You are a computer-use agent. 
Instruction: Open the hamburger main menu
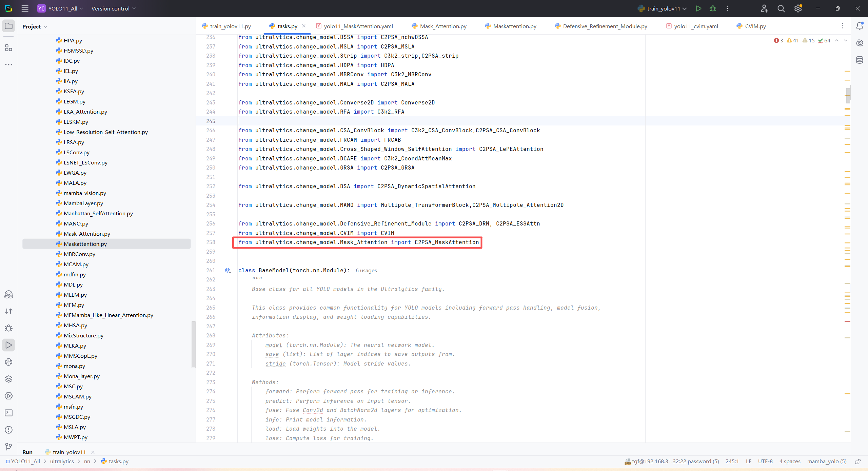click(x=25, y=8)
